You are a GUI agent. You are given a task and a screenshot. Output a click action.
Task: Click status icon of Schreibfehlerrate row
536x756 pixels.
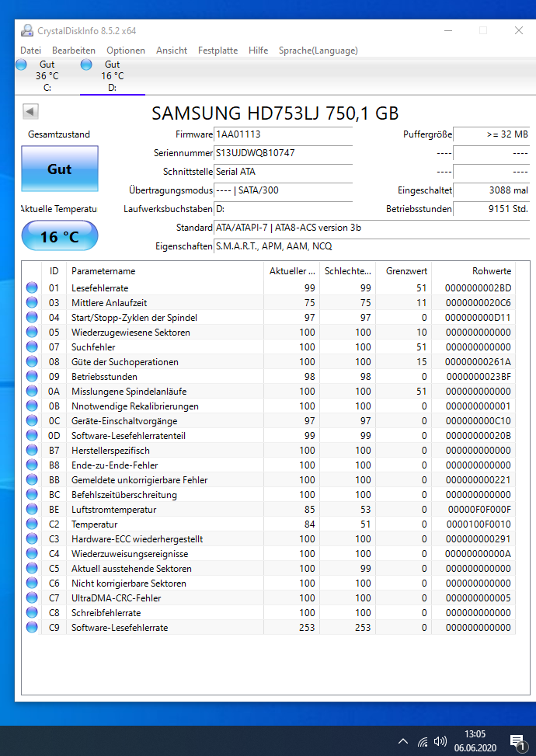pyautogui.click(x=32, y=612)
